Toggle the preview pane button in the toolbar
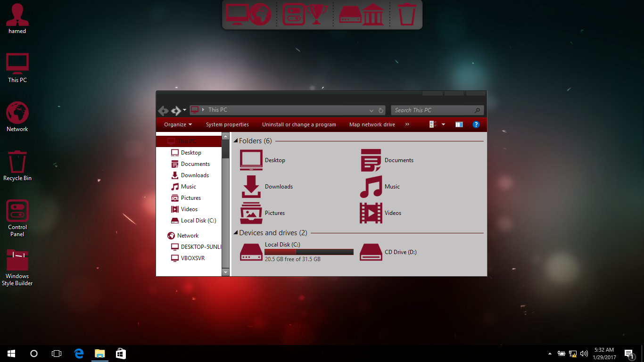 coord(459,124)
